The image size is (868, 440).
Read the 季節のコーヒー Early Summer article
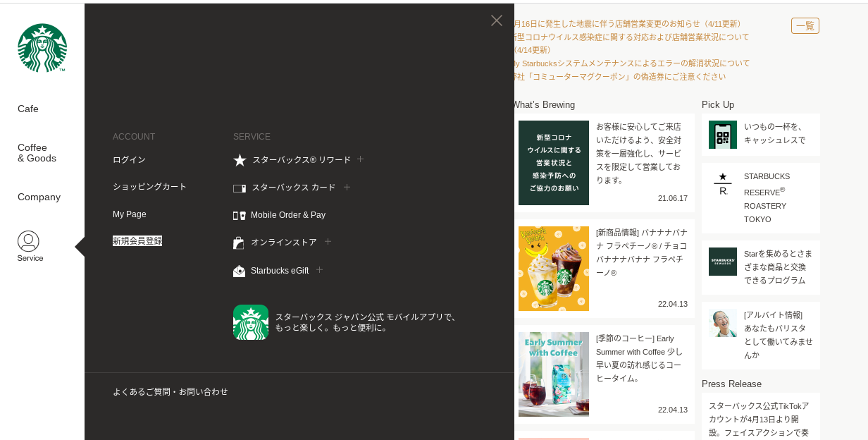click(x=640, y=358)
